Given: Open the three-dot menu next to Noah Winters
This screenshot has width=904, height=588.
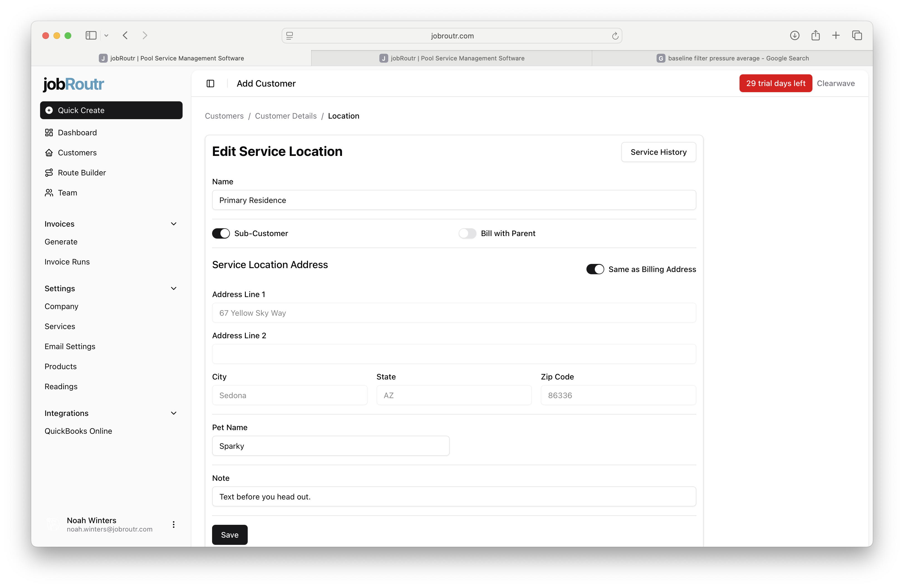Looking at the screenshot, I should 174,524.
